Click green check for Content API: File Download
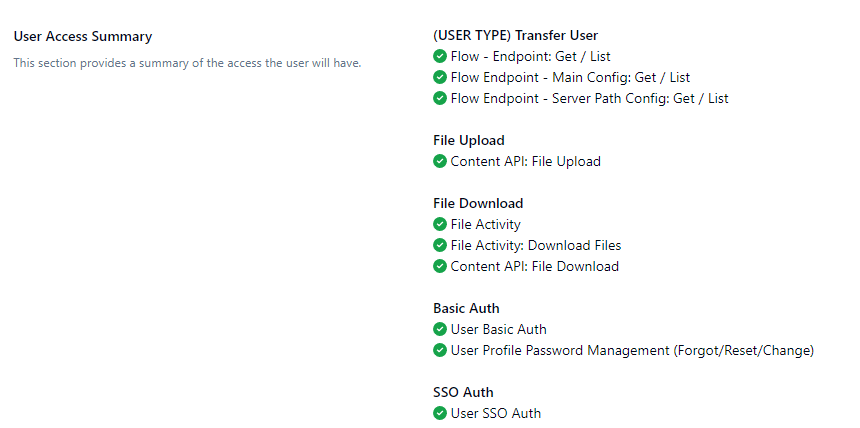The image size is (860, 428). (x=440, y=266)
